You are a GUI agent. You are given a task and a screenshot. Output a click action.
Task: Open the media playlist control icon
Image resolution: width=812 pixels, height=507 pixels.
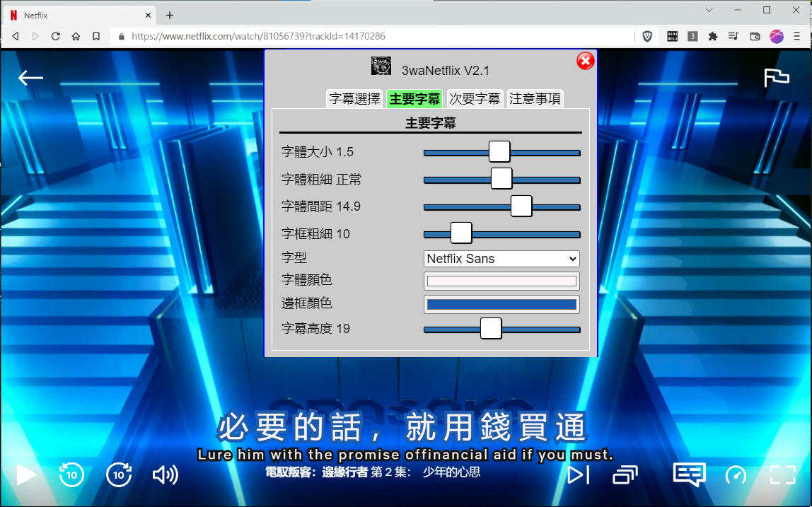coord(733,36)
